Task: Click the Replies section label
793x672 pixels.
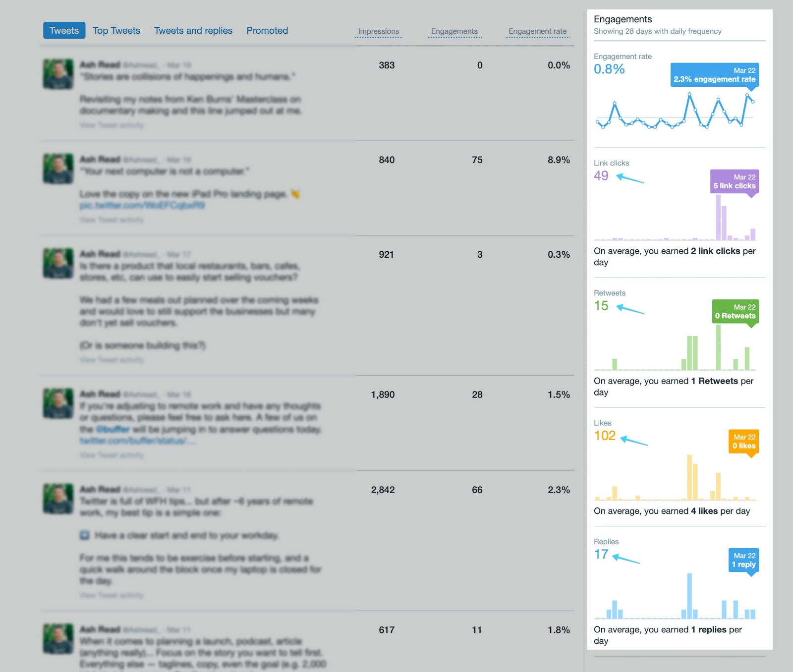Action: [606, 542]
